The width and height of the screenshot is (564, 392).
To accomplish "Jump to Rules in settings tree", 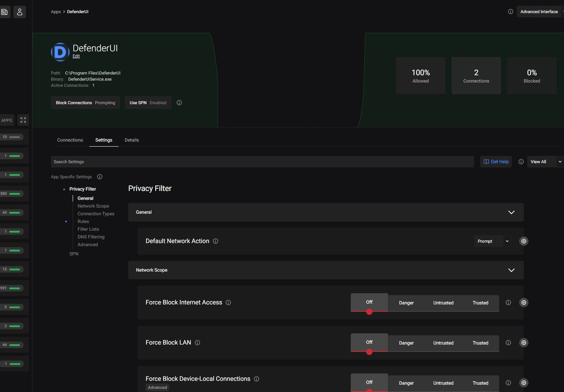I will [83, 221].
